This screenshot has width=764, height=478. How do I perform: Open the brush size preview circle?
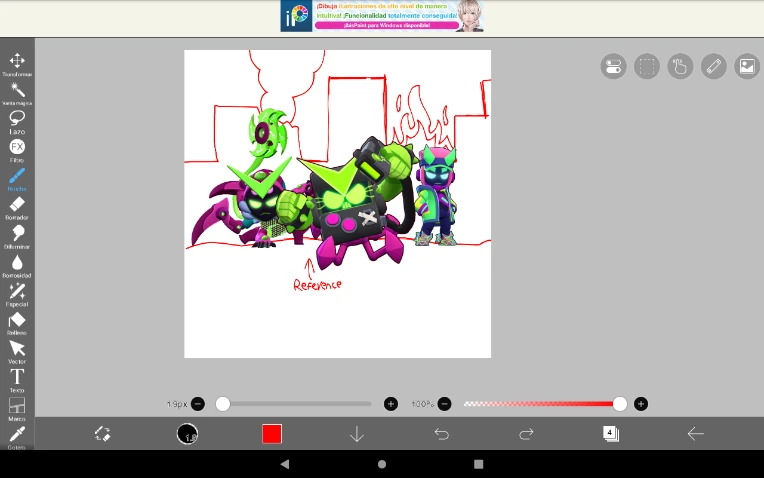[x=187, y=434]
